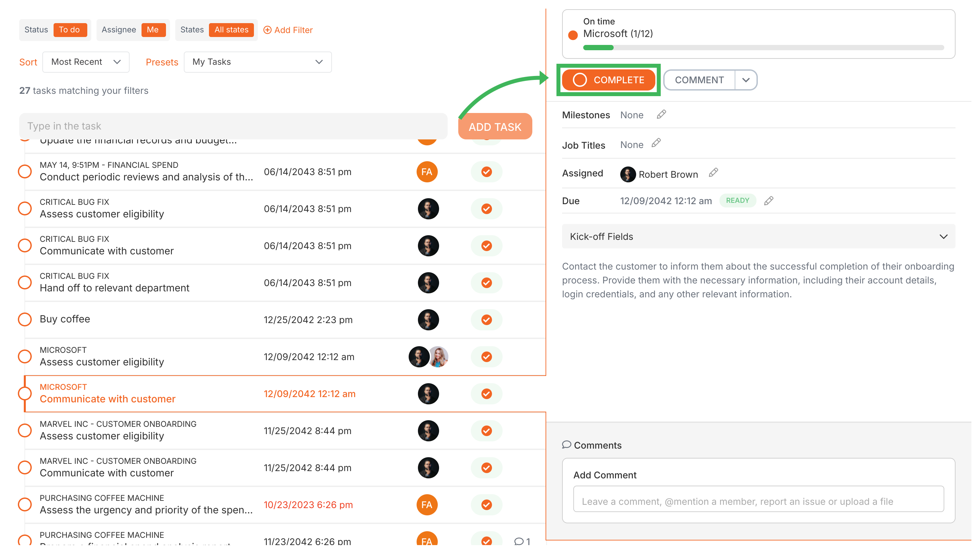Select the All states filter chip

(x=231, y=29)
